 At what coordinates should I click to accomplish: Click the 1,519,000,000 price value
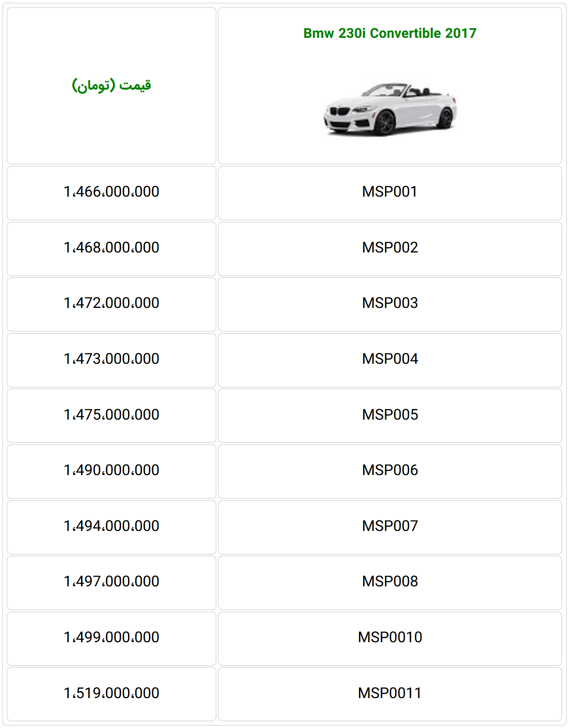point(111,693)
